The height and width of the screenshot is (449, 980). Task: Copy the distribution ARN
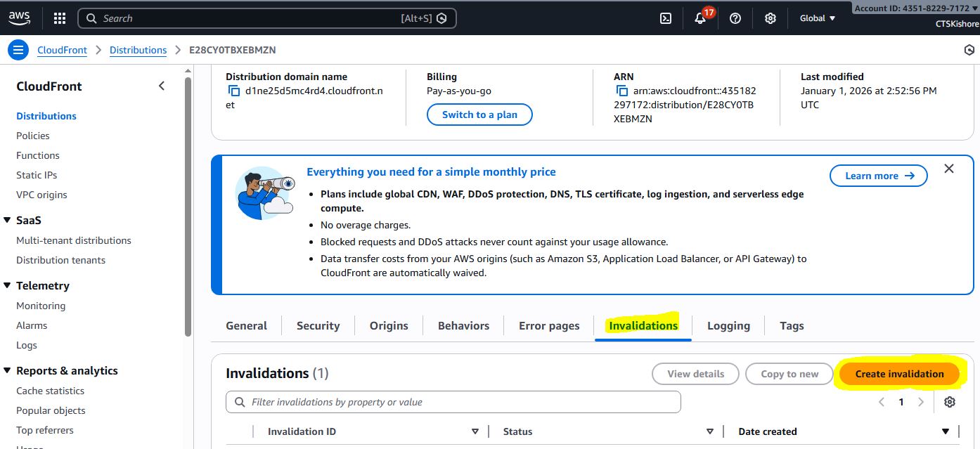tap(622, 91)
